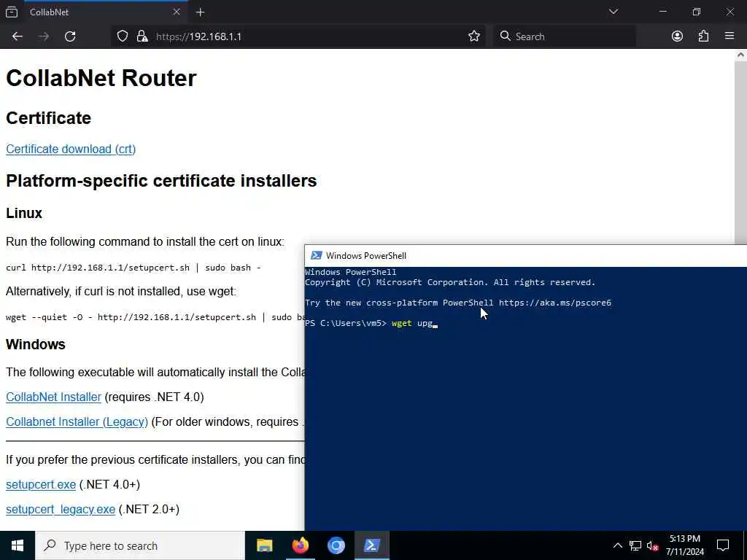Click the Linux section heading
This screenshot has height=560, width=747.
[x=24, y=213]
